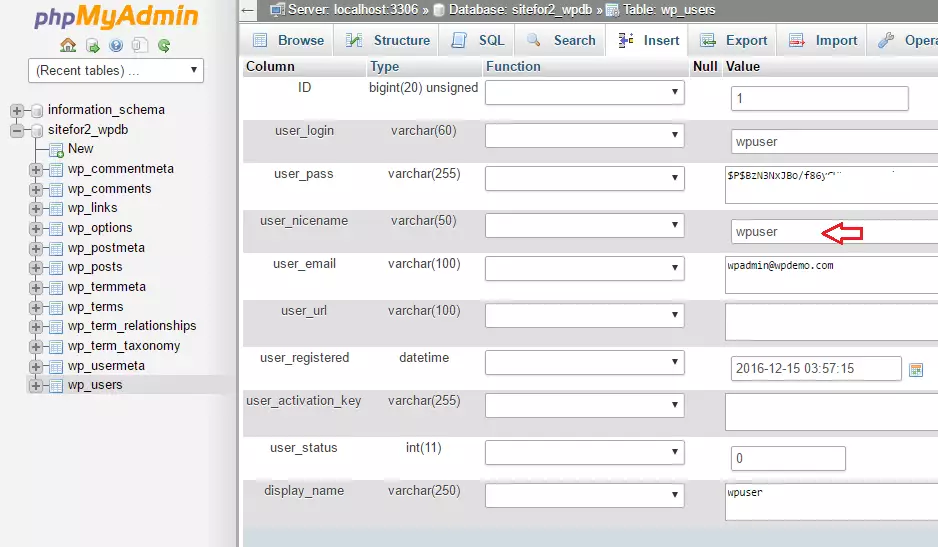Click the user_status value field
938x547 pixels.
(x=788, y=458)
